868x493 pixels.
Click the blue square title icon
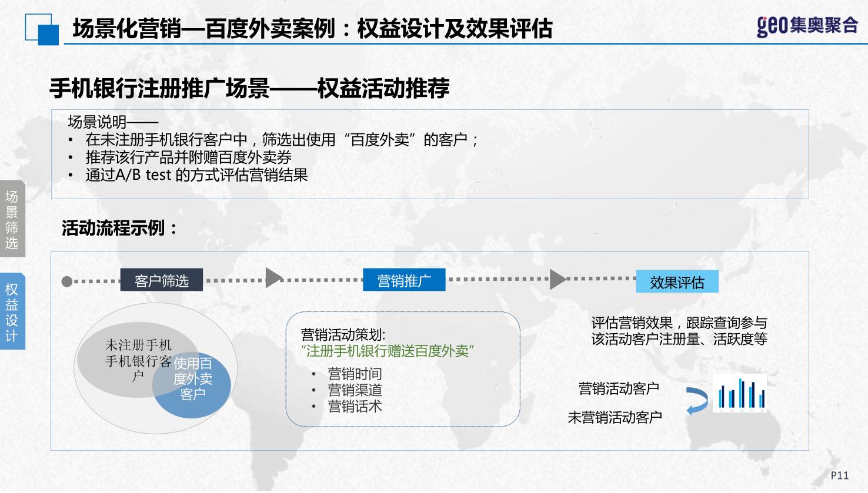click(42, 29)
